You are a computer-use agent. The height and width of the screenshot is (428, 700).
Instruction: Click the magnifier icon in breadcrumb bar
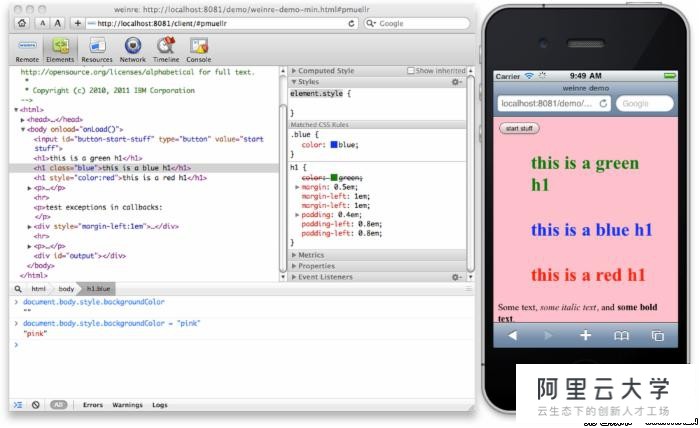coord(18,289)
